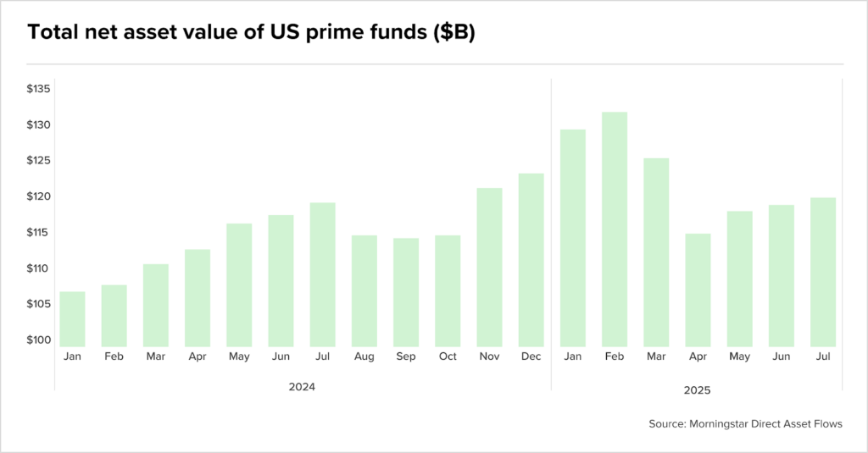Select the November 2024 bar
Viewport: 868px width, 453px height.
click(489, 268)
